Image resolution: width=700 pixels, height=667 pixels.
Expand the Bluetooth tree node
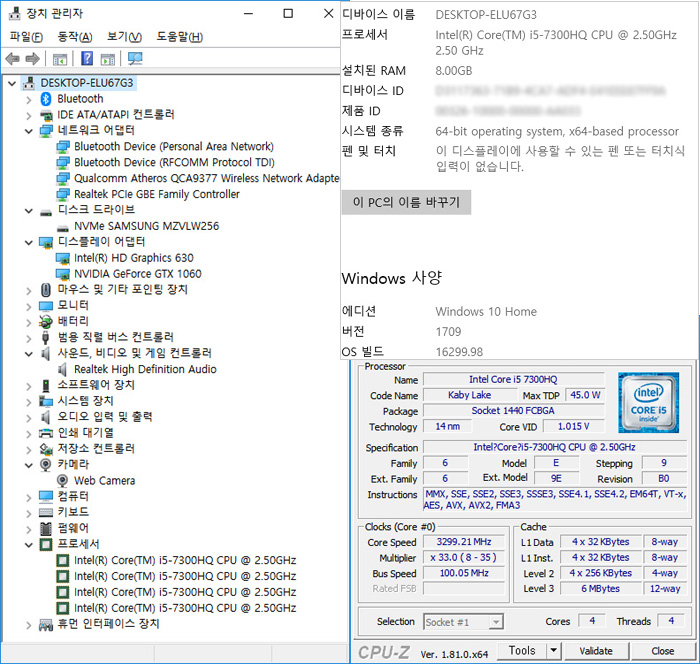29,100
